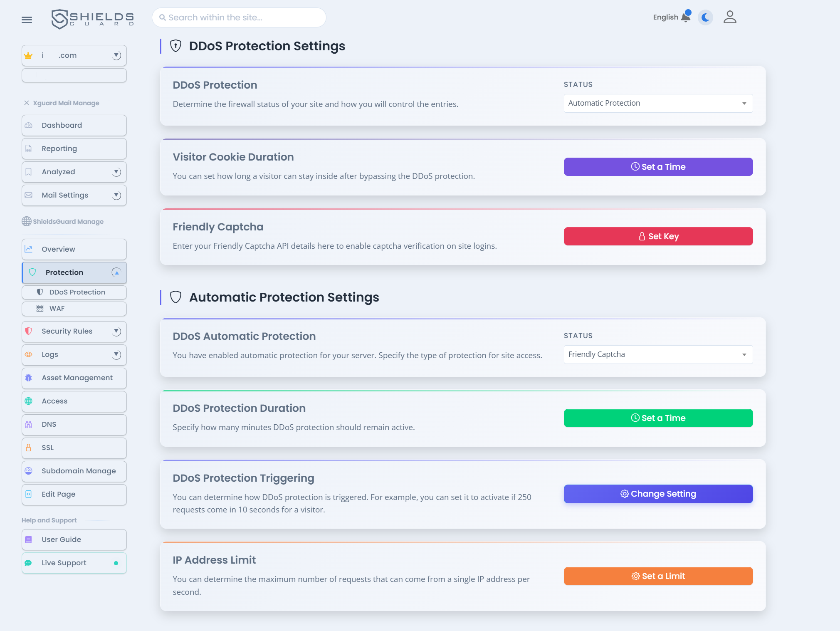Open Friendly Captcha protection type dropdown

coord(658,354)
